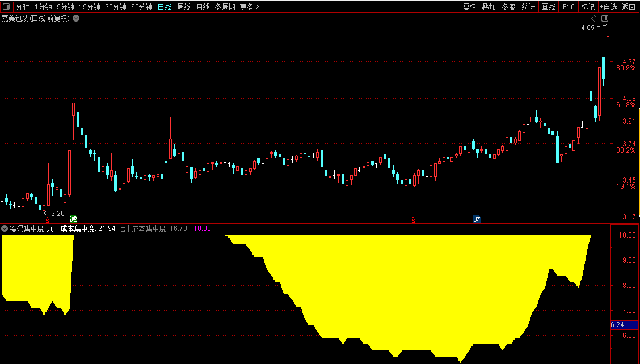The height and width of the screenshot is (364, 640).
Task: Click the 画线 drawing button
Action: 549,7
